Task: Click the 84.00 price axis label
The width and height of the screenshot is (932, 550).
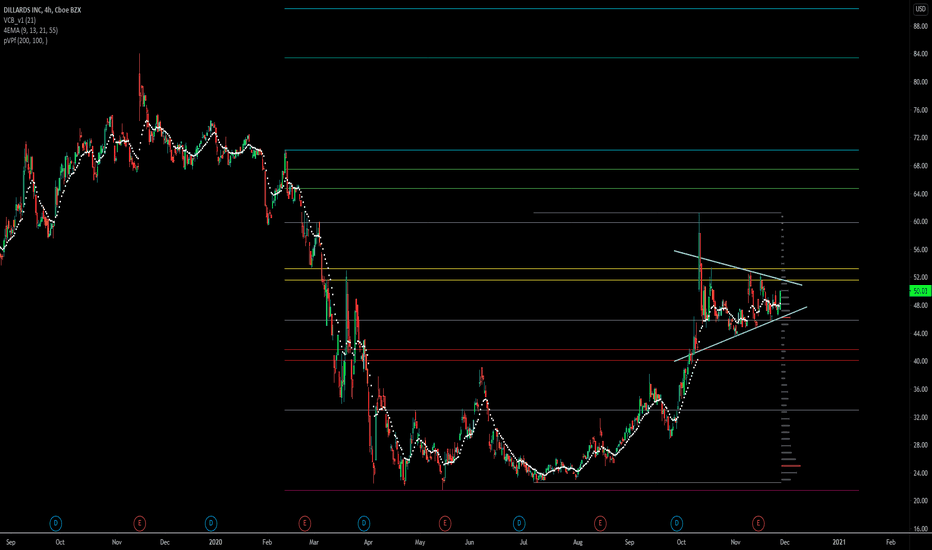Action: (920, 54)
